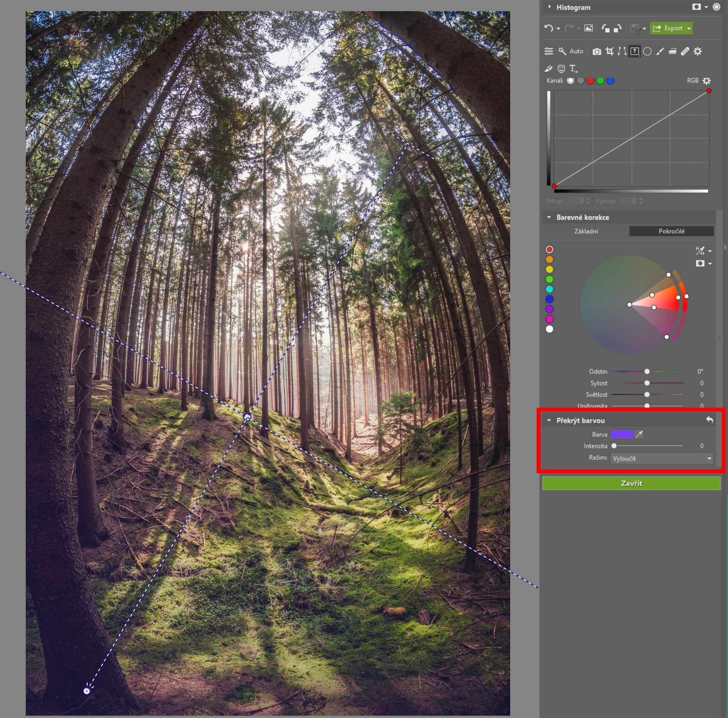Click the magic wand Auto enhance button
Image resolution: width=728 pixels, height=718 pixels.
[x=571, y=51]
